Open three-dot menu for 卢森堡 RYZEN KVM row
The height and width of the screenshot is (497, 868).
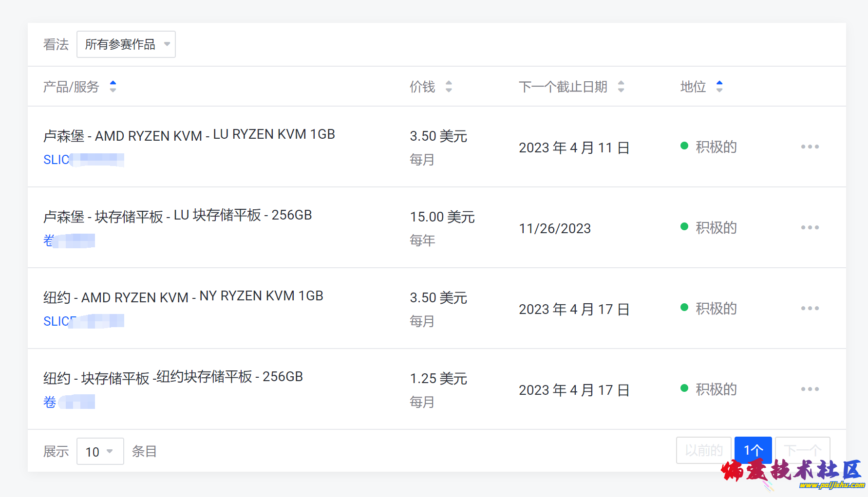point(810,147)
